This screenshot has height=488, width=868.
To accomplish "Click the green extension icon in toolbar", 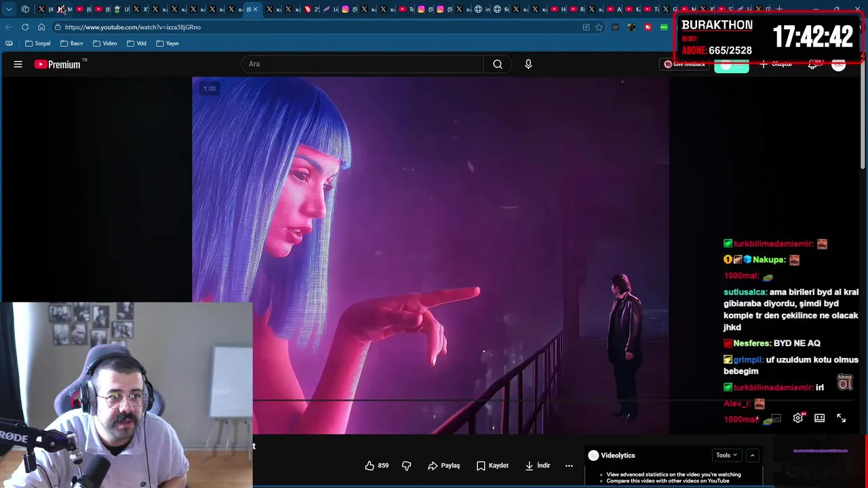I will pos(664,27).
